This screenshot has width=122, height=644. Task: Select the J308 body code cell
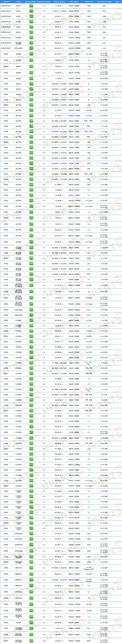[88, 43]
